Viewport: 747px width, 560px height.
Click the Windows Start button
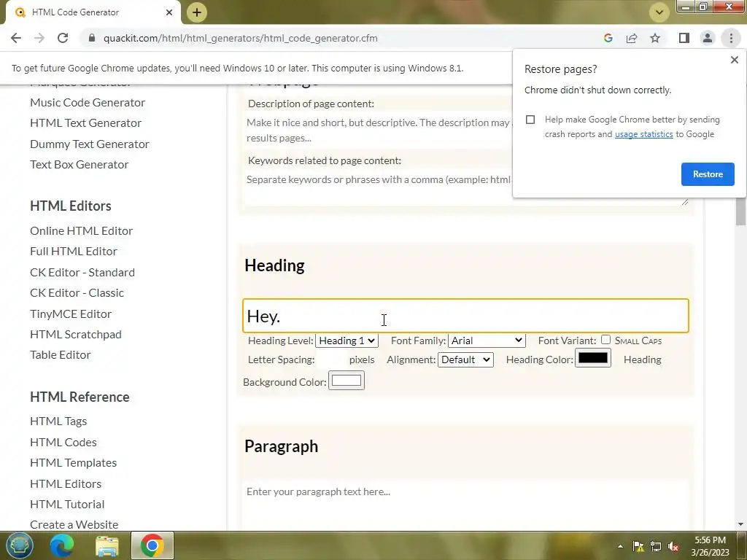click(19, 545)
